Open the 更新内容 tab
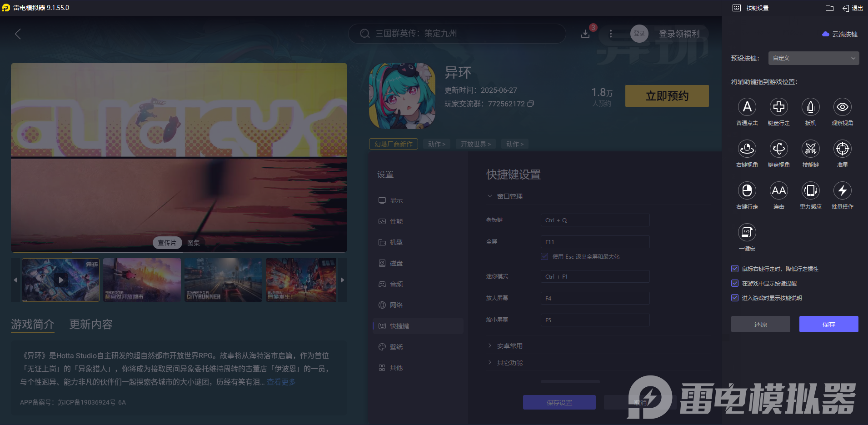Screen dimensions: 868x425 point(90,325)
